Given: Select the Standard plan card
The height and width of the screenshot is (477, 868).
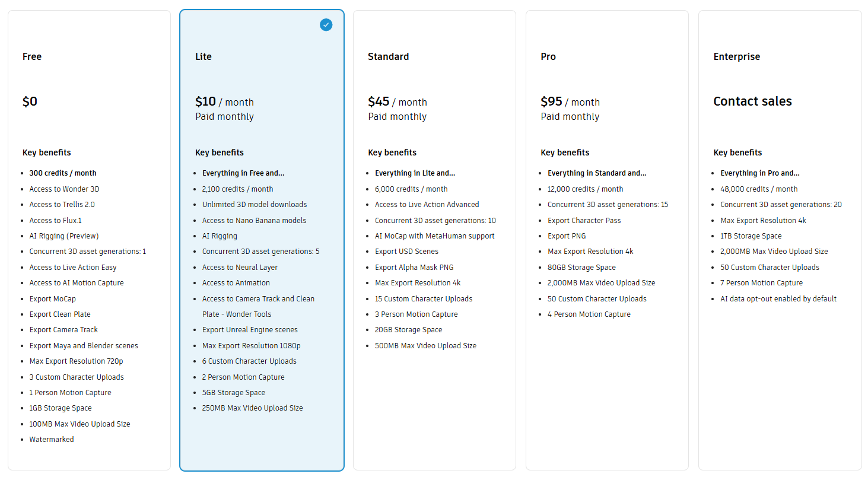Looking at the screenshot, I should (434, 240).
